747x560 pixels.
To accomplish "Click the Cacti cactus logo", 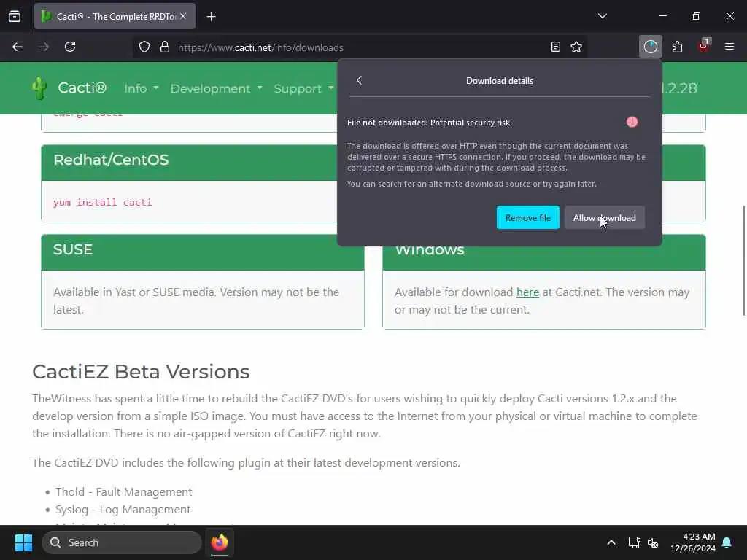I will tap(39, 88).
